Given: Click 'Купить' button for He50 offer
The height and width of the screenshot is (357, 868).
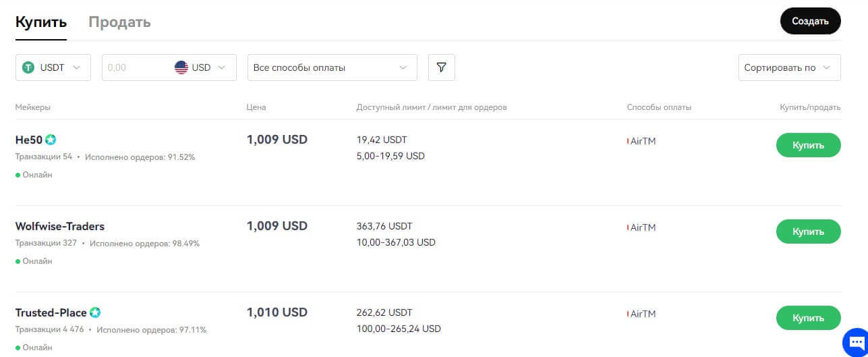Looking at the screenshot, I should [x=808, y=145].
